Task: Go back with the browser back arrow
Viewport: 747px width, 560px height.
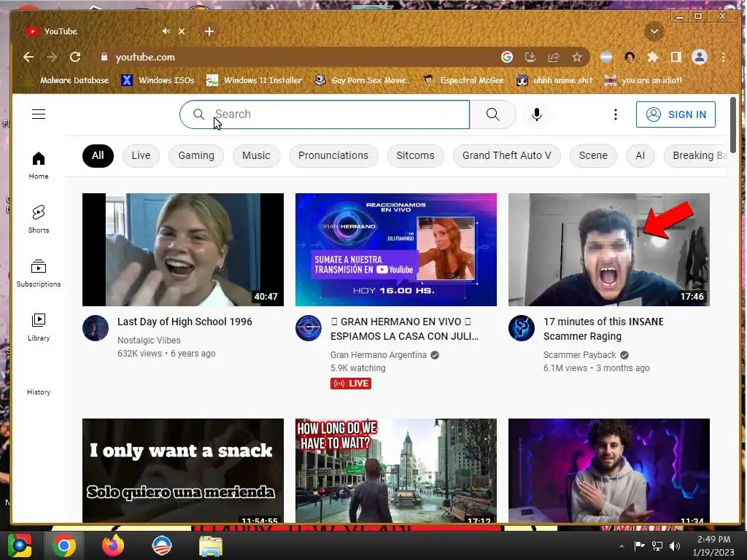Action: pyautogui.click(x=28, y=57)
